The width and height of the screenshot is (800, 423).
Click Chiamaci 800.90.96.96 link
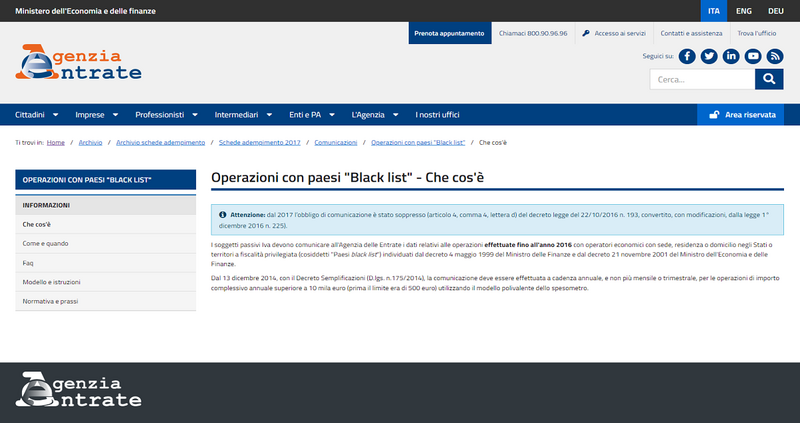pos(533,33)
